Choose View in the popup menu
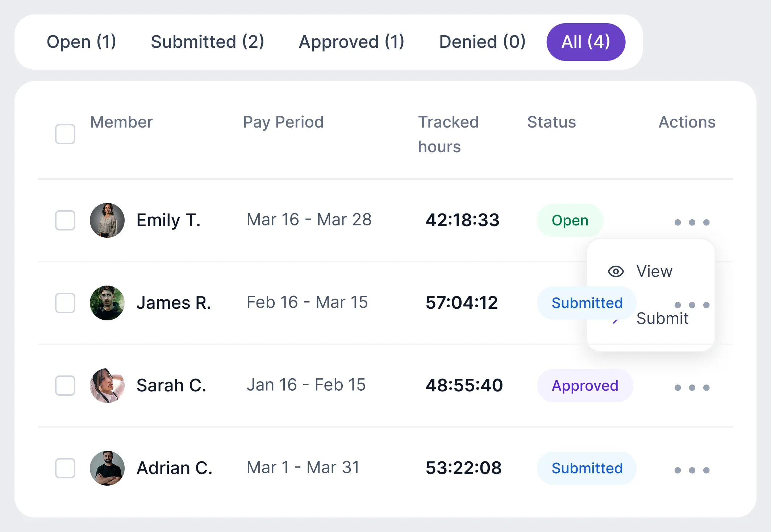The image size is (771, 532). [654, 271]
